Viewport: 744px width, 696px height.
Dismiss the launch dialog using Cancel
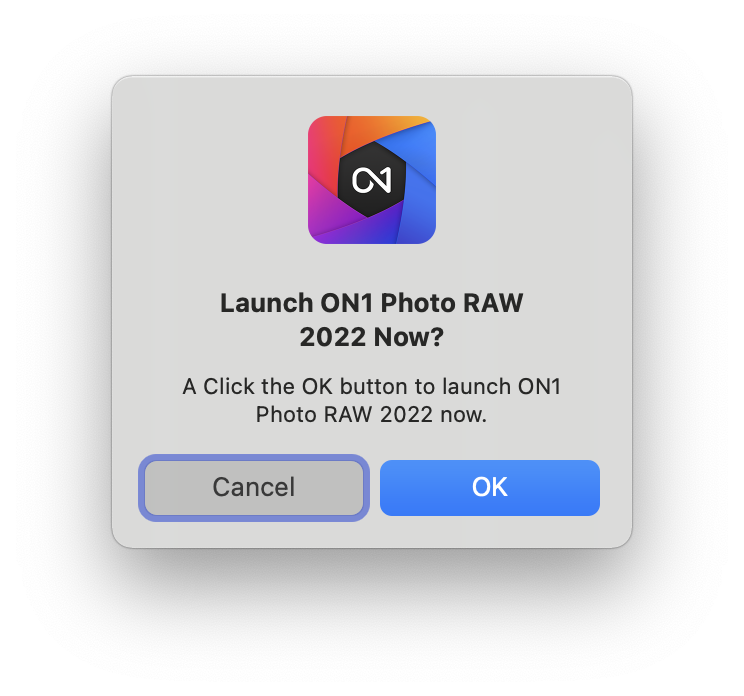coord(254,487)
